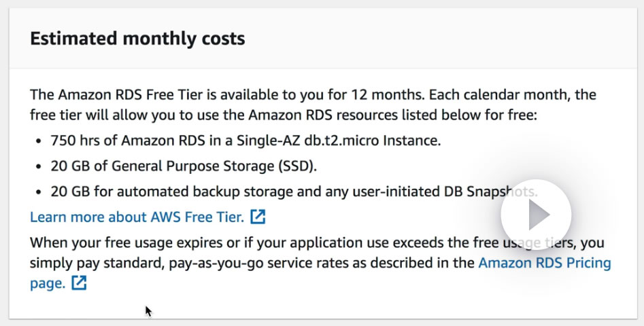The height and width of the screenshot is (326, 644).
Task: Open the Amazon RDS Pricing link
Action: point(545,263)
